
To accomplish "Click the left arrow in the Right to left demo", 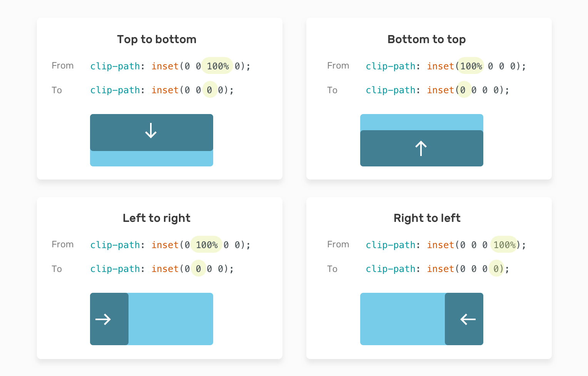I will click(x=468, y=319).
